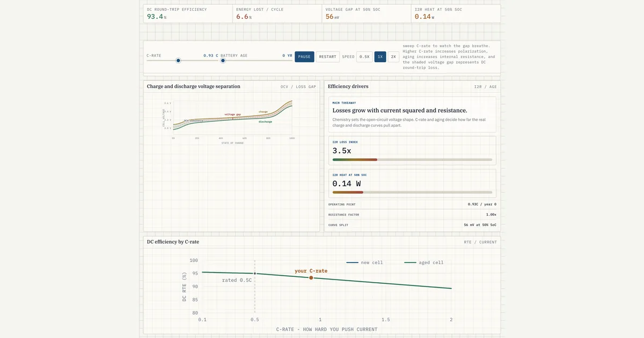644x338 pixels.
Task: Click the RTE / CURRENT label
Action: [480, 242]
